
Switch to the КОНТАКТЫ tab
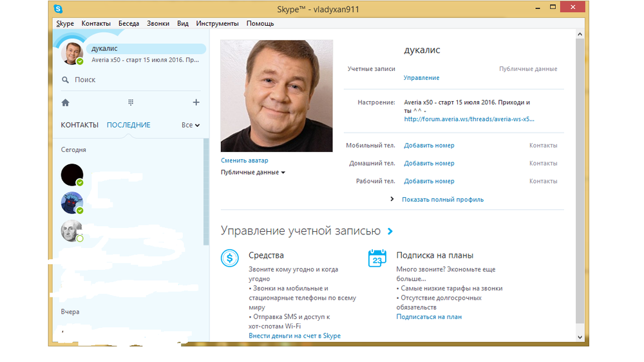[x=79, y=125]
